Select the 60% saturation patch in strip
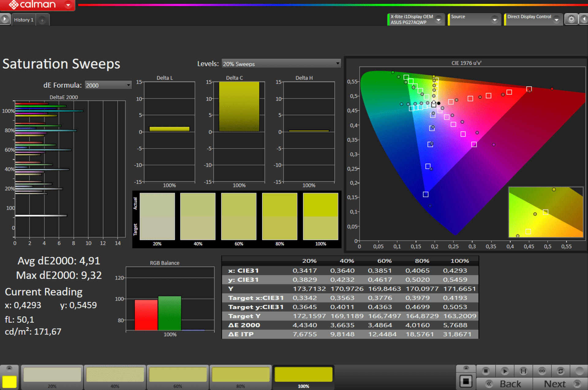Viewport: 588px width, 390px height. tap(178, 375)
